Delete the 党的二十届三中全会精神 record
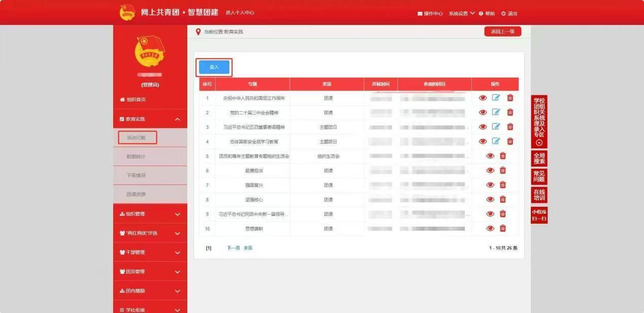The height and width of the screenshot is (313, 644). (510, 112)
